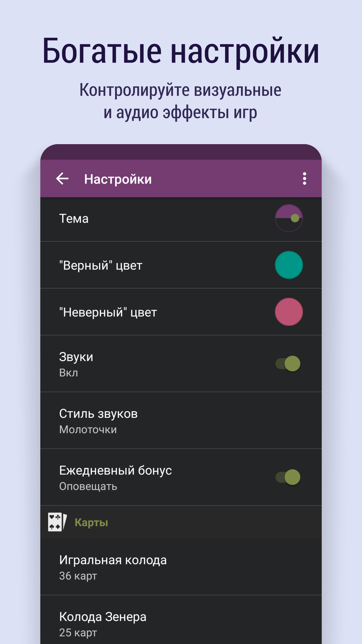Image resolution: width=362 pixels, height=644 pixels.
Task: Toggle the Звуки sound switch
Action: (288, 364)
